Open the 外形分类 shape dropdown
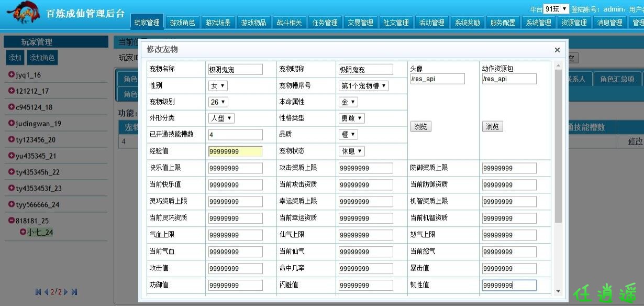Screen dimensions: 644x306 pos(221,118)
